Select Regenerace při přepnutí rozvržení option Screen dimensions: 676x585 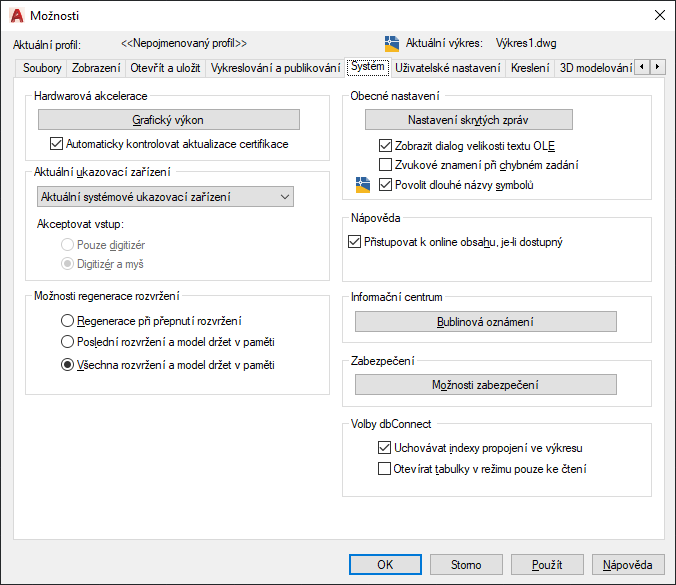68,321
